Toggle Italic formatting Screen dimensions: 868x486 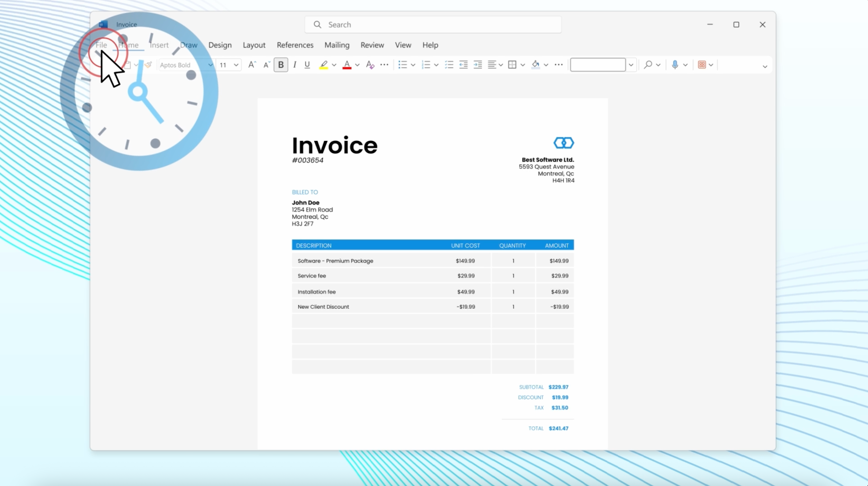(295, 65)
